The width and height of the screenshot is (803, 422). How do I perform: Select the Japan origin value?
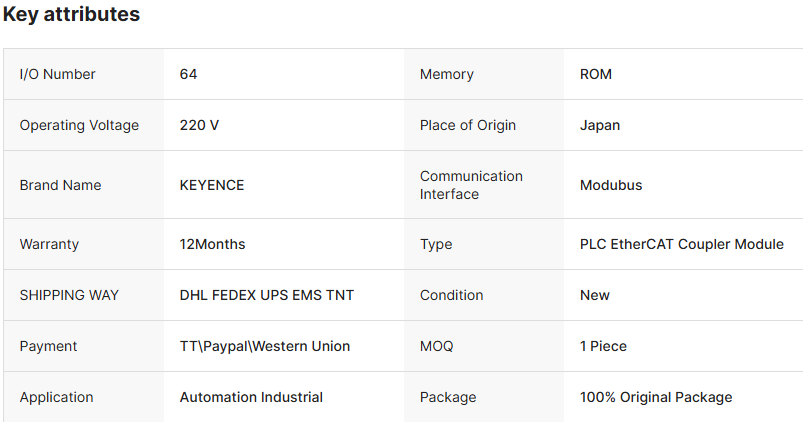pyautogui.click(x=600, y=125)
